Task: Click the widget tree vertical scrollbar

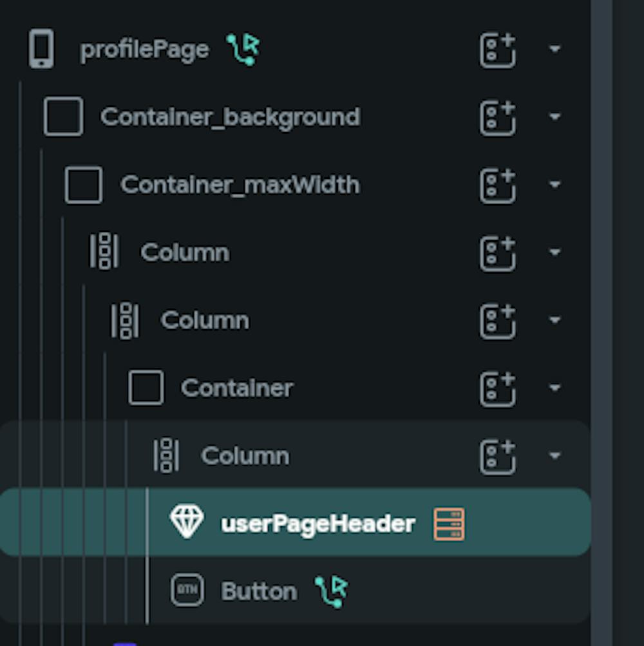Action: point(601,322)
